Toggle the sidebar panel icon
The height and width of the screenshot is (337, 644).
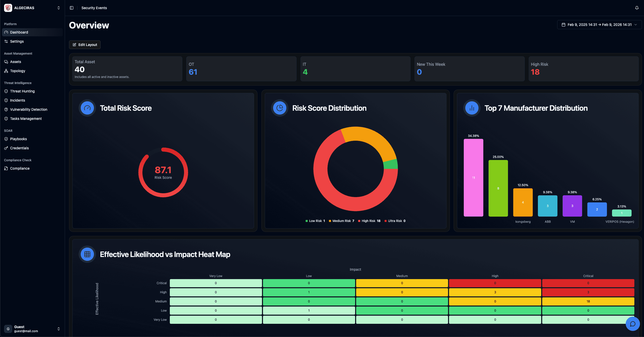(x=72, y=8)
